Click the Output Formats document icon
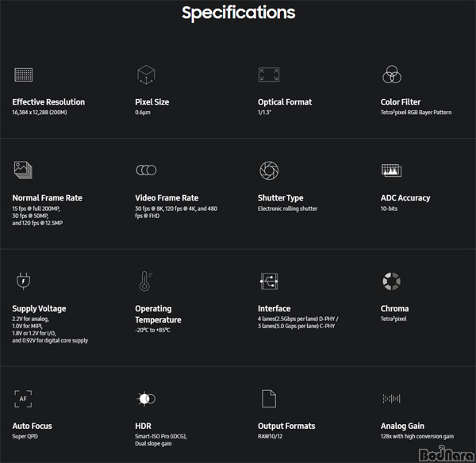Screen dimensions: 476x463 [269, 399]
